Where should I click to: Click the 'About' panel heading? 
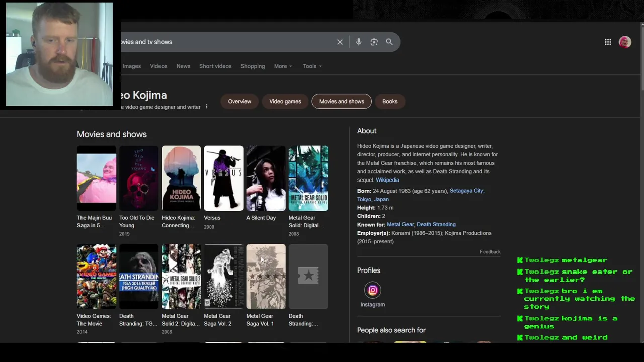[367, 131]
